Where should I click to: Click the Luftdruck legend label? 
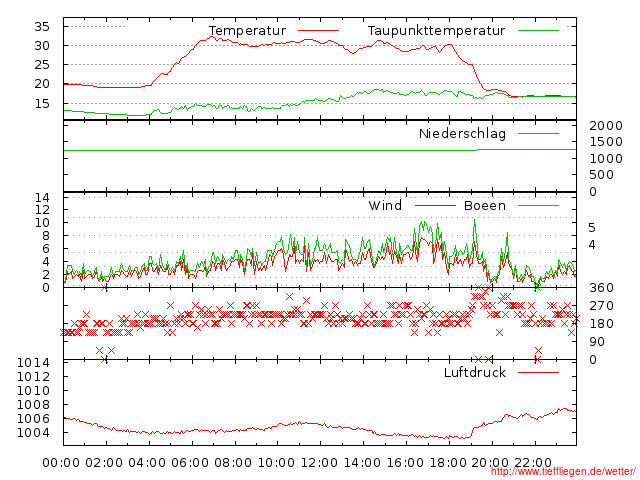click(x=474, y=372)
